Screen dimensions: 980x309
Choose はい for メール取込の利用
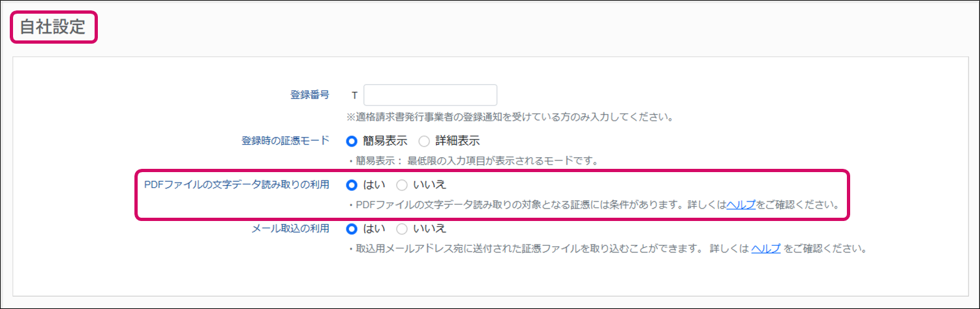(352, 229)
